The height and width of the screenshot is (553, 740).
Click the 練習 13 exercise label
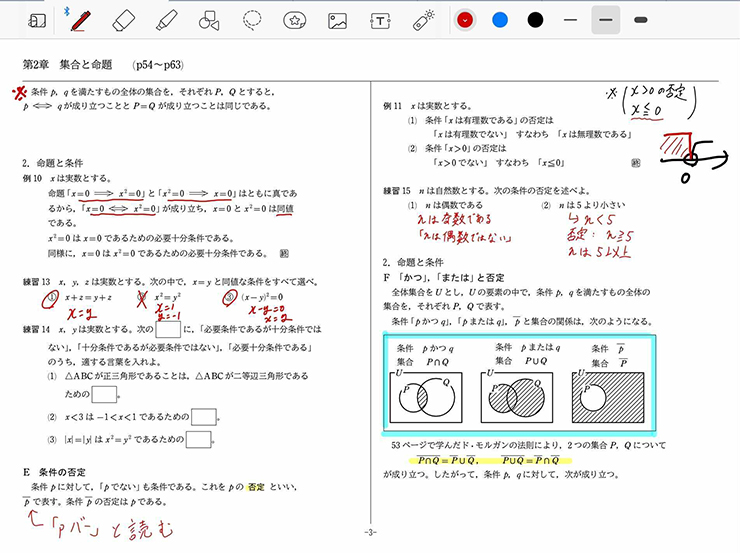coord(36,282)
